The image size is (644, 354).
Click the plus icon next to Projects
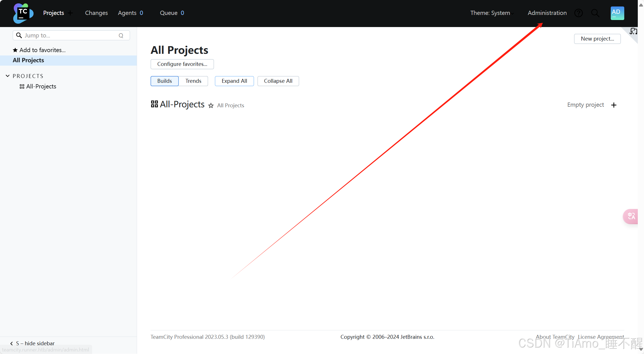[x=70, y=13]
